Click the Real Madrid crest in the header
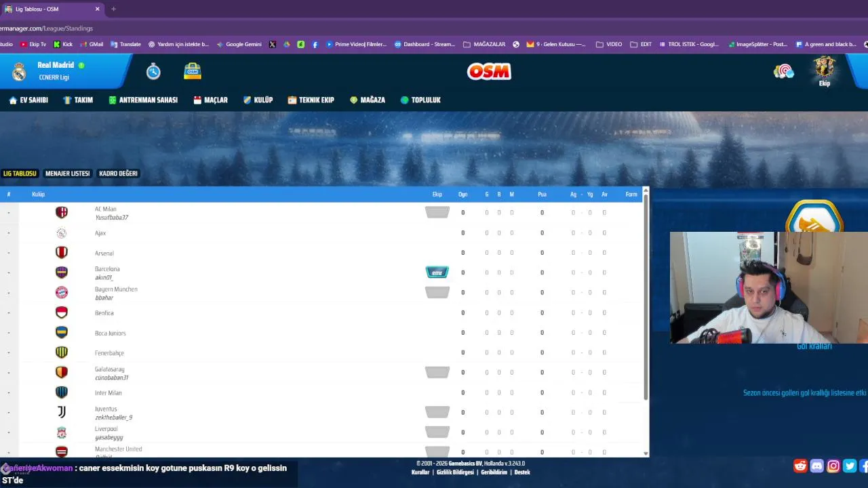This screenshot has height=488, width=868. [19, 71]
